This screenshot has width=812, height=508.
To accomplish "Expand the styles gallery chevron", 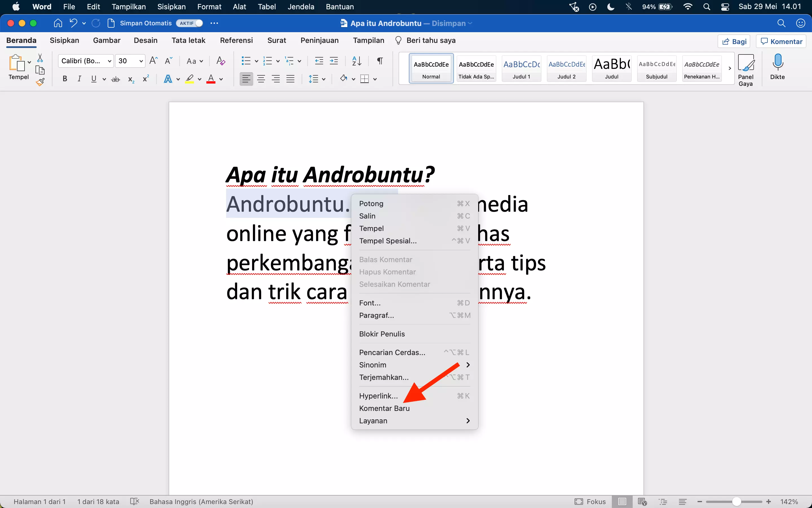I will [730, 69].
